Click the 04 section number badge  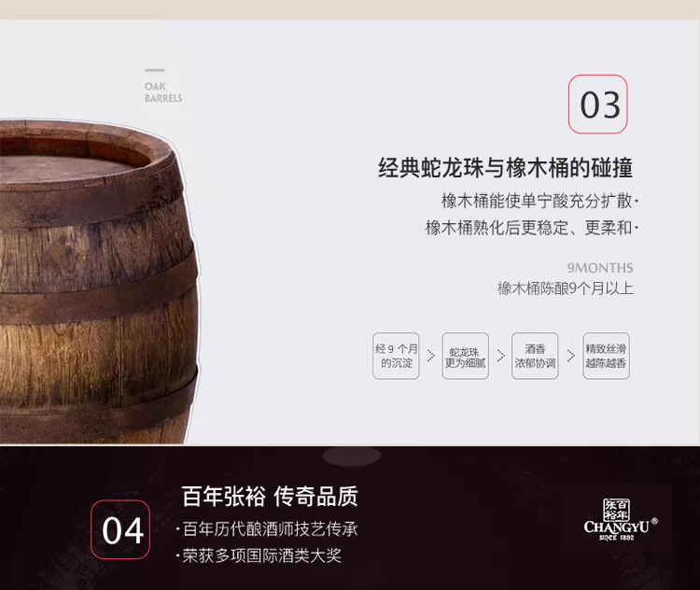(120, 529)
